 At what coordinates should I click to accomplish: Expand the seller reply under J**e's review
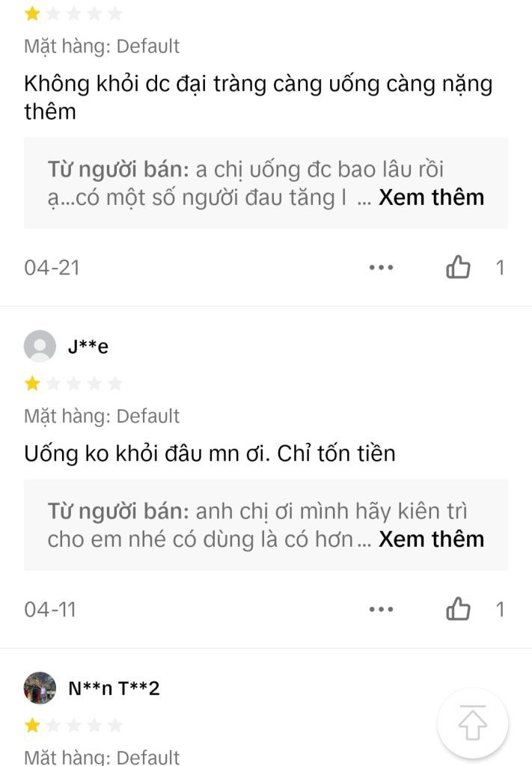click(x=432, y=539)
